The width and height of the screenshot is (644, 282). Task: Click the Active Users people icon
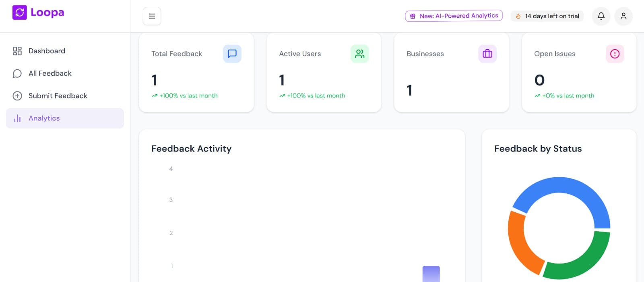coord(360,54)
